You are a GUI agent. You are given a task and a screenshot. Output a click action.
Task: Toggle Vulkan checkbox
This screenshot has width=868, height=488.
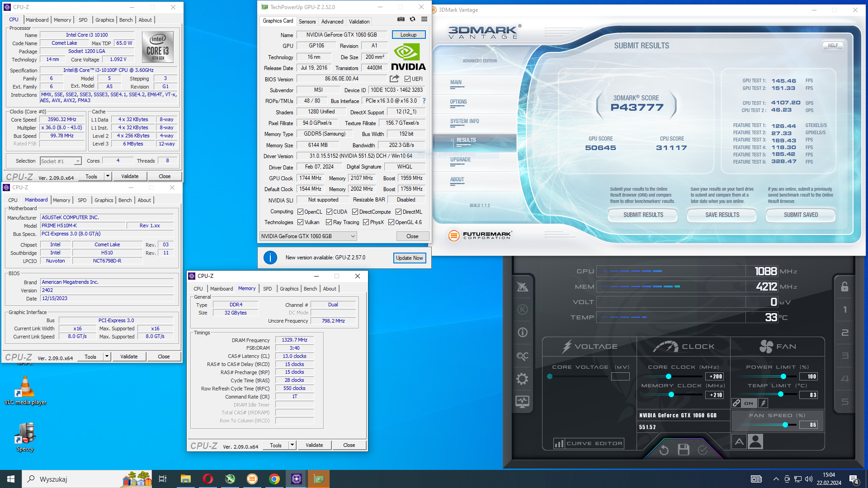[300, 222]
